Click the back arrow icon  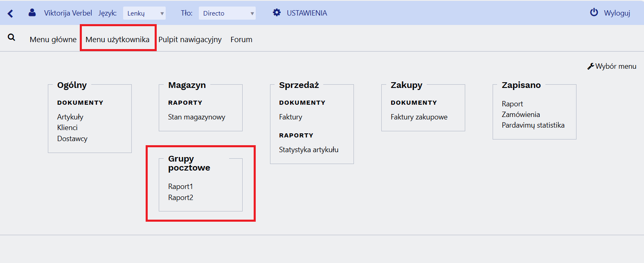coord(10,13)
